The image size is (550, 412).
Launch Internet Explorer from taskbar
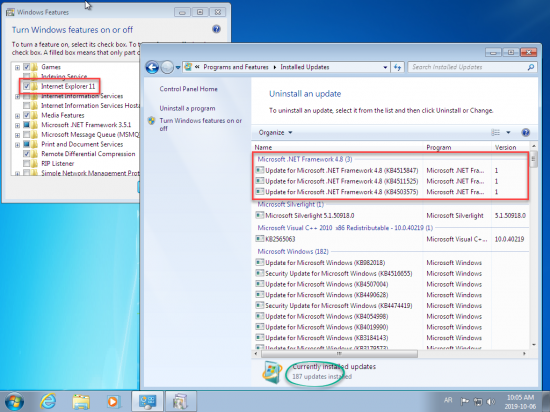tap(48, 401)
